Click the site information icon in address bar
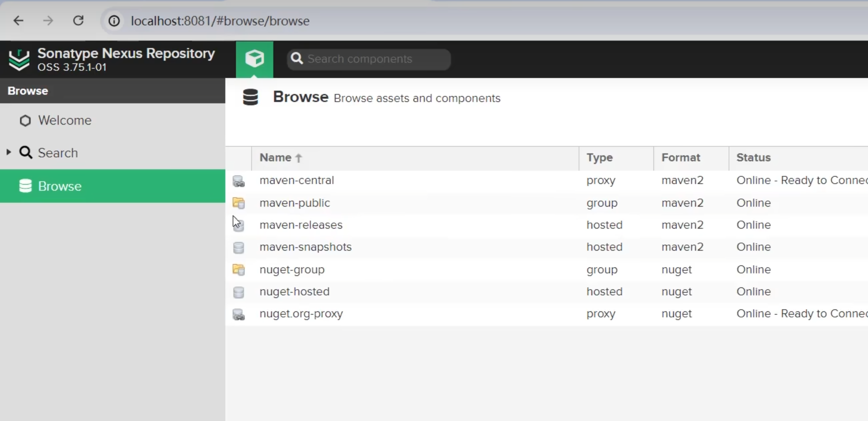The height and width of the screenshot is (421, 868). [x=114, y=21]
